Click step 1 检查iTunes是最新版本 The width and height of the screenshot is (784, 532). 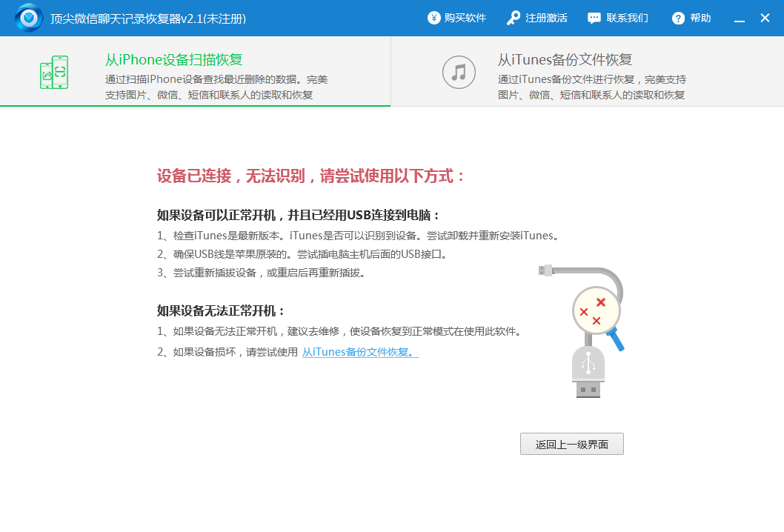click(358, 236)
